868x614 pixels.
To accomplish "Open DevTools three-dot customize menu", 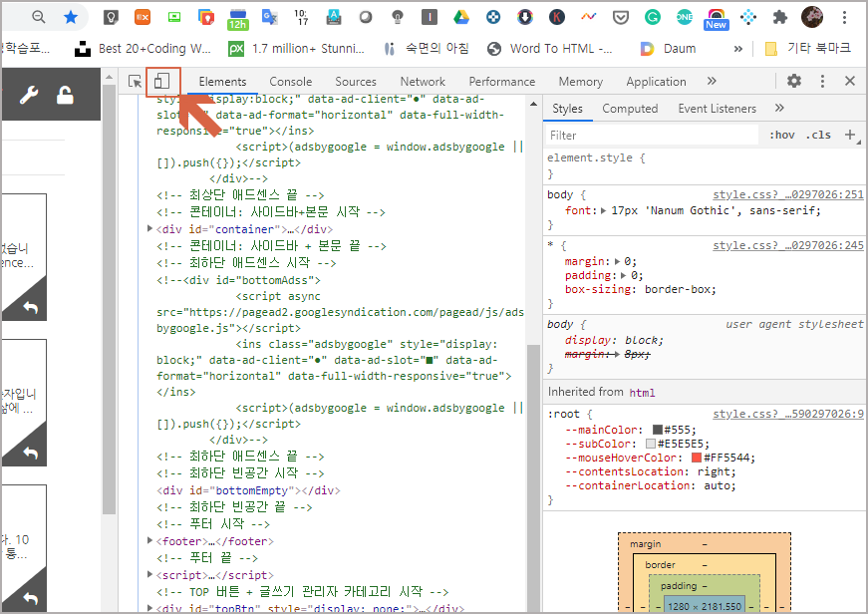I will coord(822,81).
